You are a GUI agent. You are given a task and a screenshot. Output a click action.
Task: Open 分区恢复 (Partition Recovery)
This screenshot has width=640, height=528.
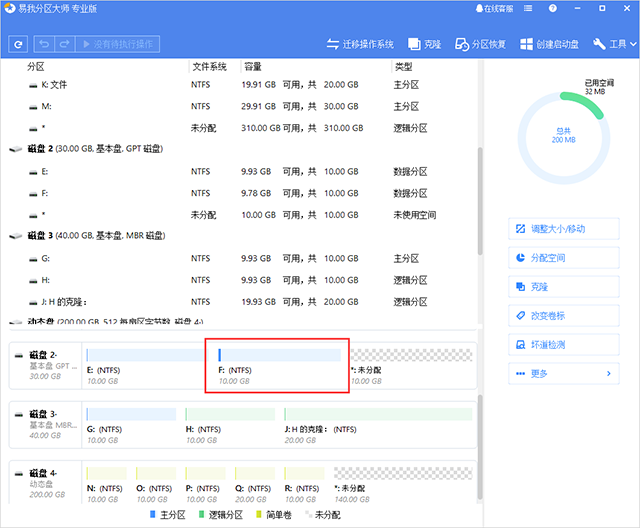tap(481, 44)
